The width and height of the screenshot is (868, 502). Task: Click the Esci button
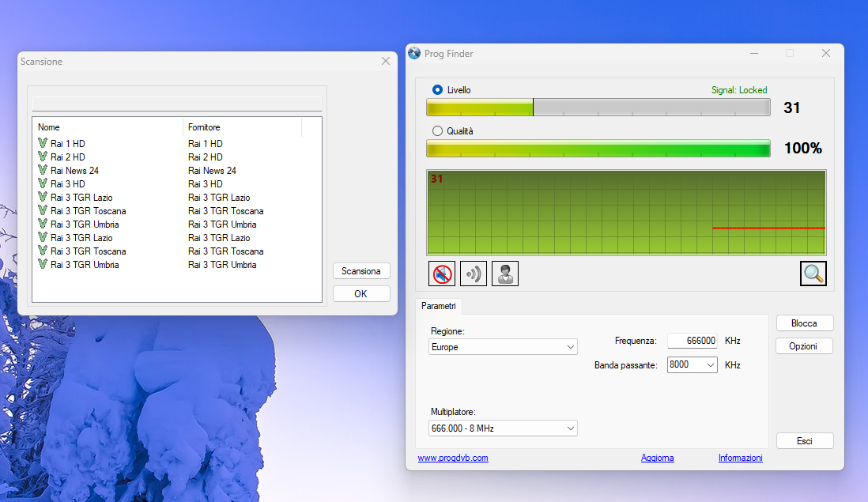[x=804, y=441]
